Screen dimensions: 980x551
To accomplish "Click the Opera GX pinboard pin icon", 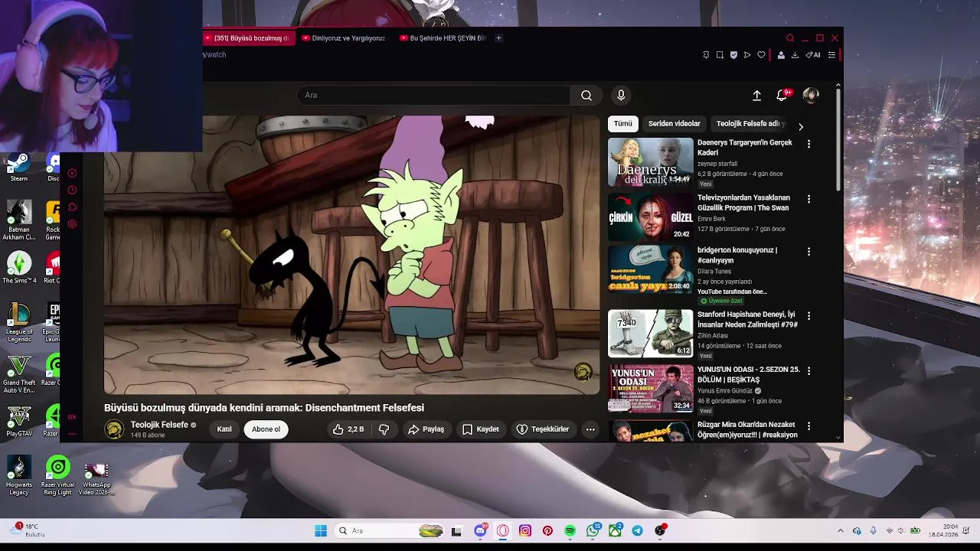I will point(706,55).
